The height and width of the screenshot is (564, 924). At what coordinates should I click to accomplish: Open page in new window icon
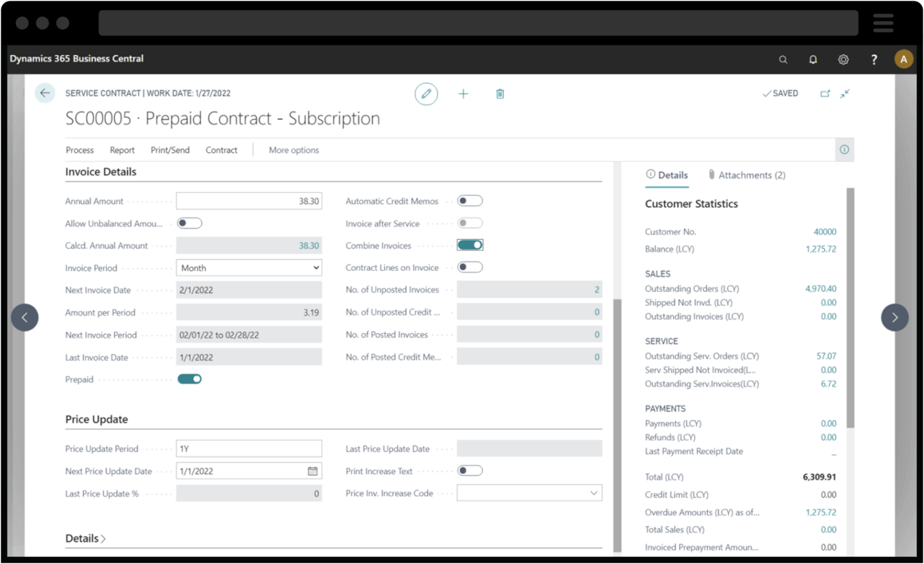click(825, 94)
